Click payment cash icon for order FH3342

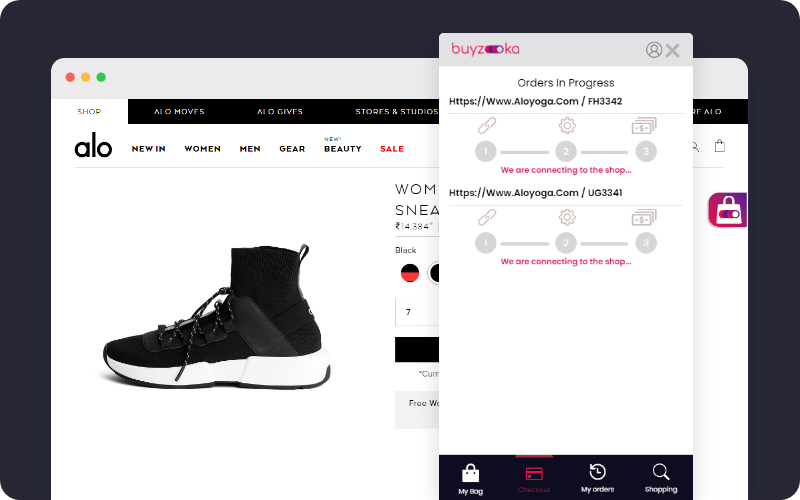tap(644, 126)
